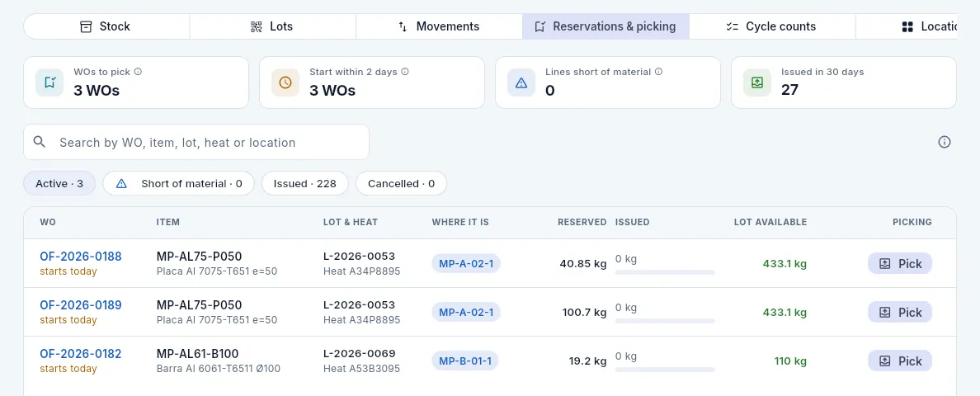This screenshot has height=396, width=980.
Task: Click the issued progress bar for OF-2026-0182
Action: [665, 370]
